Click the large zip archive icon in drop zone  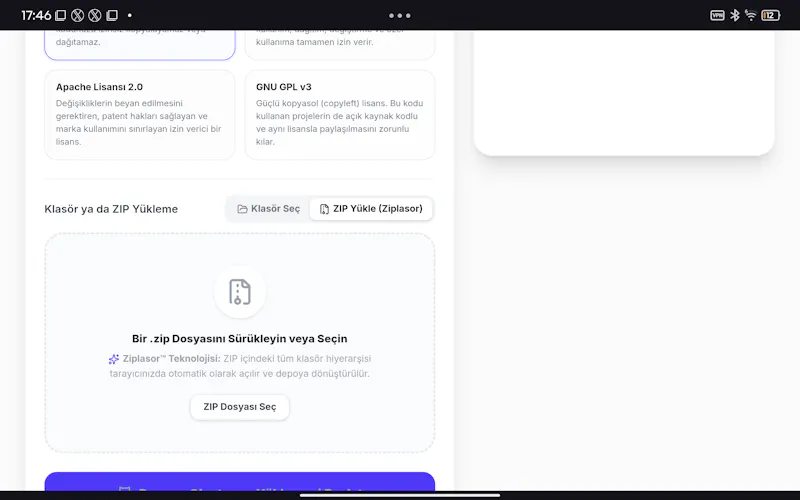click(x=240, y=292)
